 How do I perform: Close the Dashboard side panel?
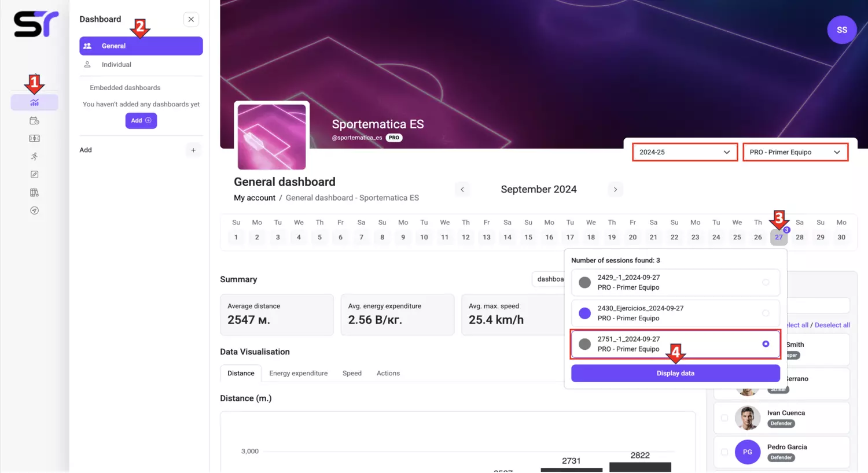tap(191, 19)
